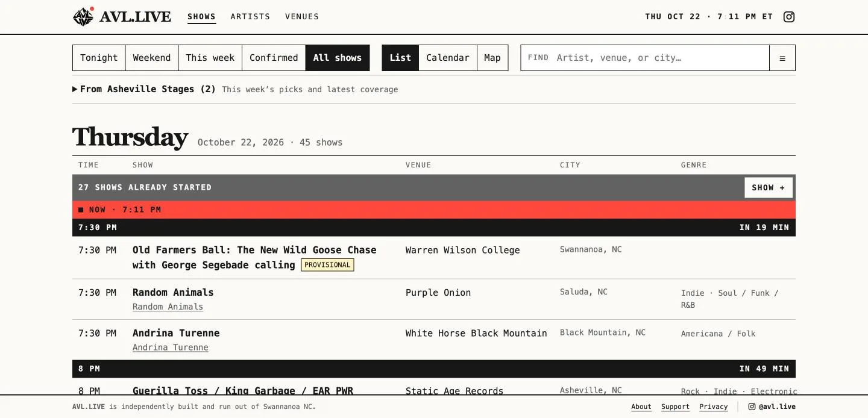Screen dimensions: 868x418
Task: Click the NOW · 7:11 PM marker bar
Action: tap(434, 210)
